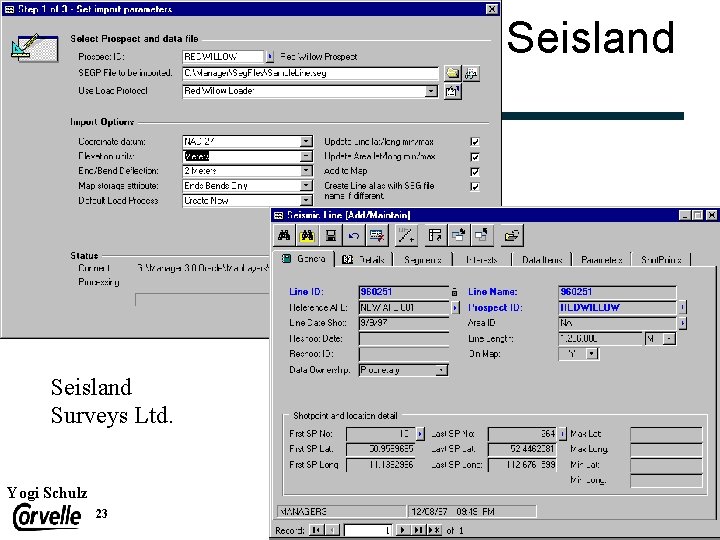Click the Line Date Shot field
The width and height of the screenshot is (720, 540).
404,323
